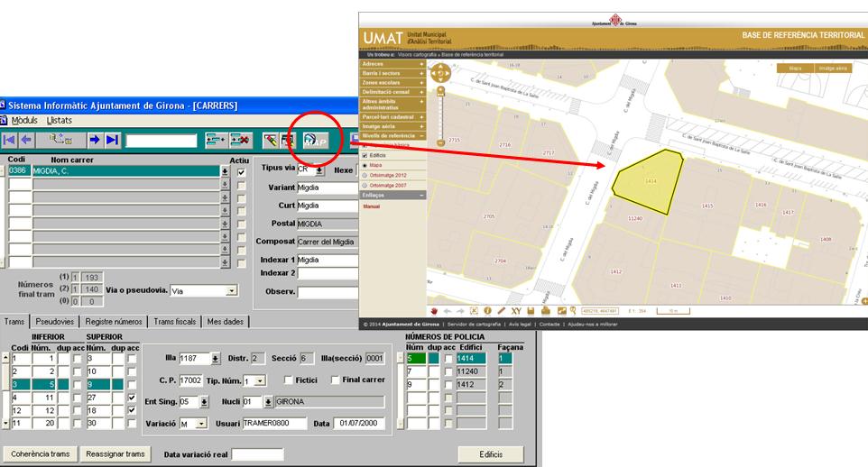Select the Mapa radio option

click(x=365, y=166)
